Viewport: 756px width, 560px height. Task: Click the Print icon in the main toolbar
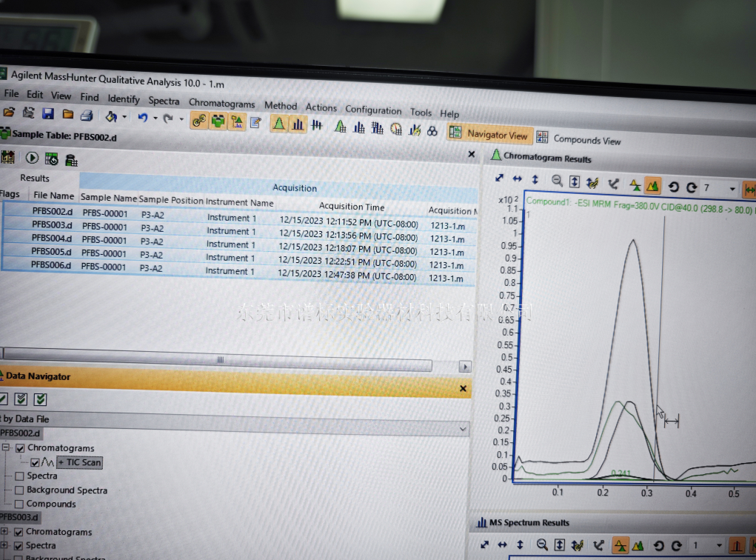(x=87, y=116)
